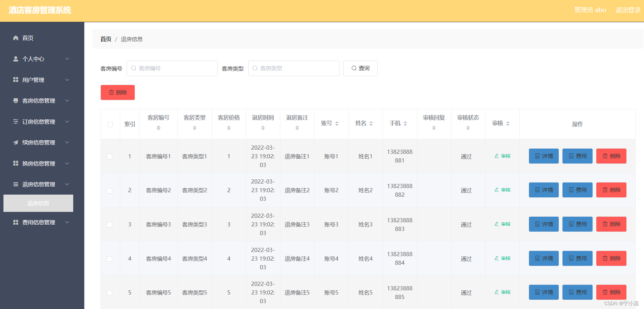Click the edit pencil icon in row 账号1
This screenshot has height=309, width=644.
[x=497, y=156]
